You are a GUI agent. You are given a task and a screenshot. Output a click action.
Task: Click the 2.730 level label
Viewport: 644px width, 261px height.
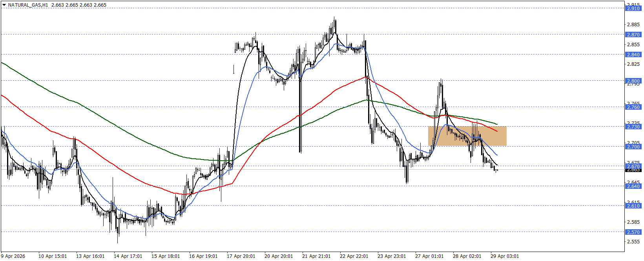633,127
